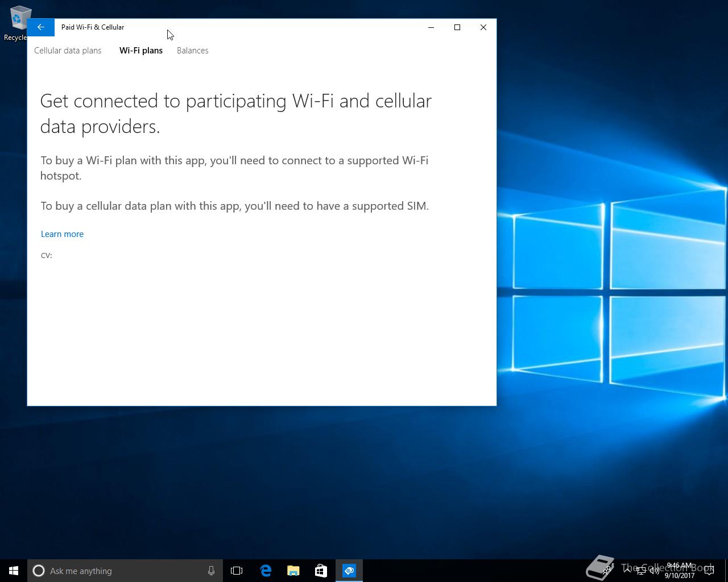Screen dimensions: 728x582
Task: Switch to the Cellular data plans tab
Action: [68, 51]
